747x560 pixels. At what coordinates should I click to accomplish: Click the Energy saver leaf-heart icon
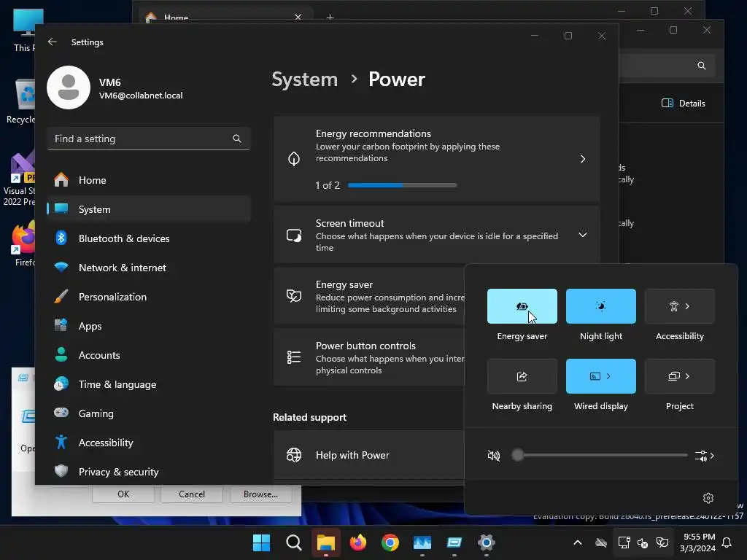pyautogui.click(x=294, y=296)
